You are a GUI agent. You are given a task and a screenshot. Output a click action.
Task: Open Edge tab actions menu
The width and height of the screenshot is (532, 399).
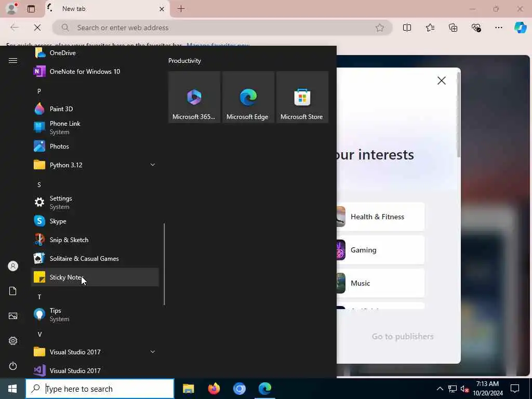pos(31,9)
